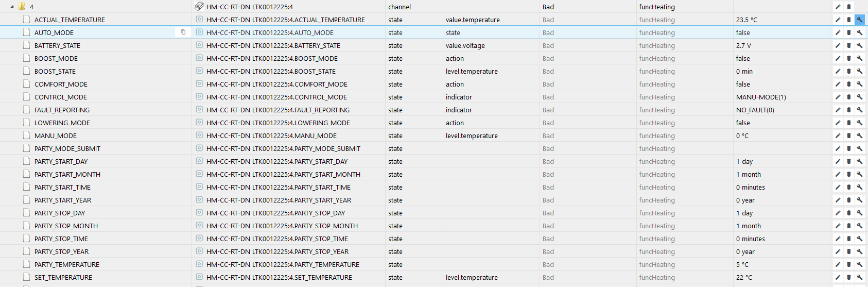Edit the AUTO_MODE object with the pencil icon
Image resolution: width=868 pixels, height=287 pixels.
[x=838, y=32]
